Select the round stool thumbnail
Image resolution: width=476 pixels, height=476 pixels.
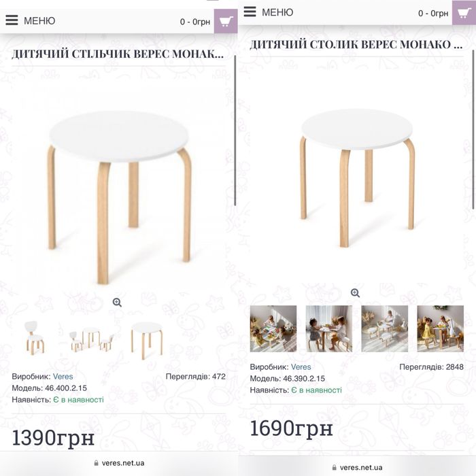[x=146, y=339]
